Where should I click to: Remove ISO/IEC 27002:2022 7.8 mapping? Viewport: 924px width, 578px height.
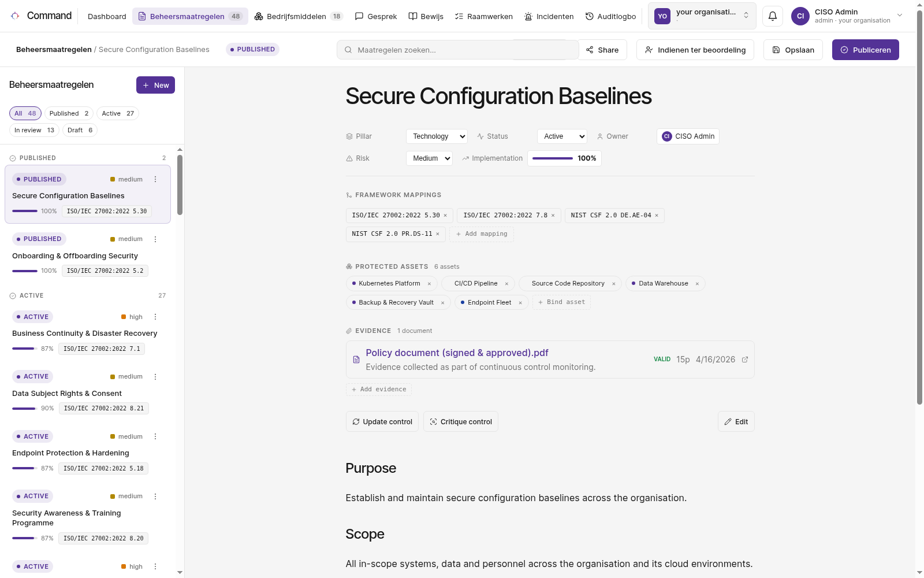553,216
